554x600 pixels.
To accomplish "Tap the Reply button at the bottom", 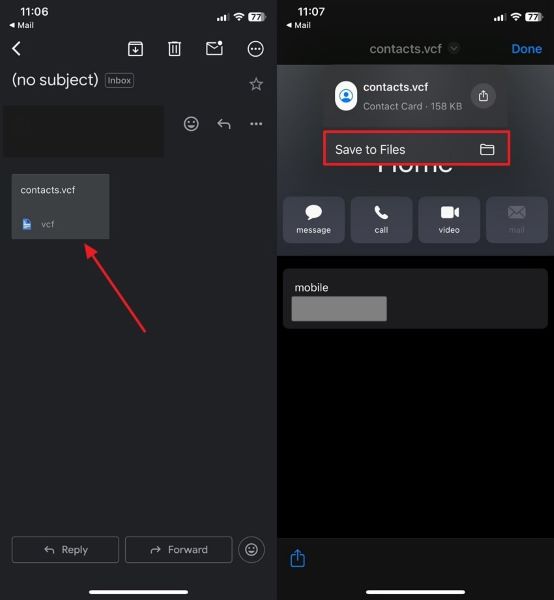I will coord(65,549).
